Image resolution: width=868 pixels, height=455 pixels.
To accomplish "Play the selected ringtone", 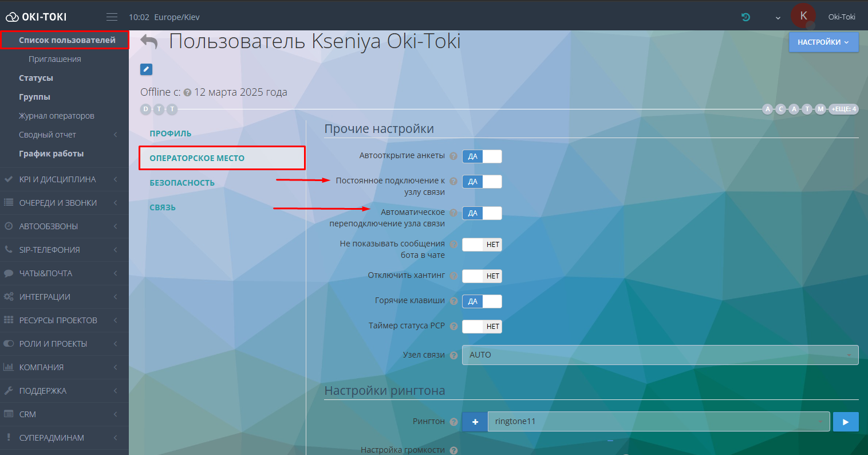I will tap(846, 421).
